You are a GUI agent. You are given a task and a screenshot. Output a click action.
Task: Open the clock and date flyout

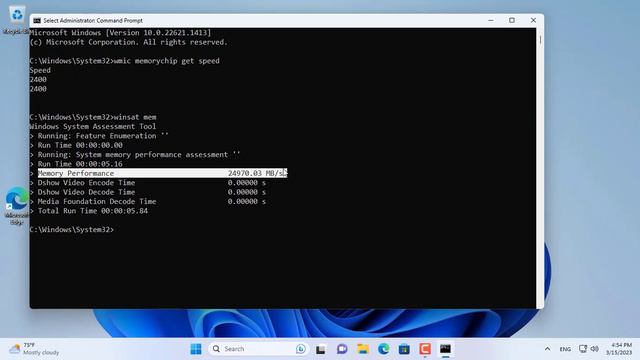[619, 349]
